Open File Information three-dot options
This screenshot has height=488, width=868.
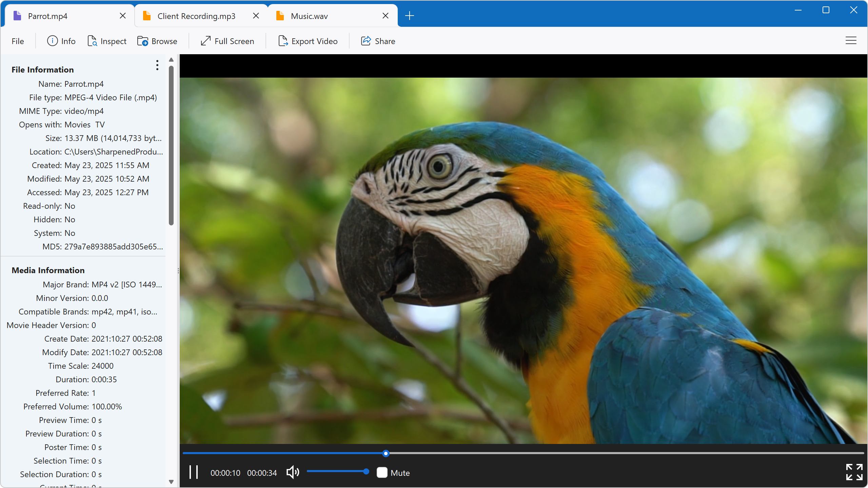click(x=157, y=65)
